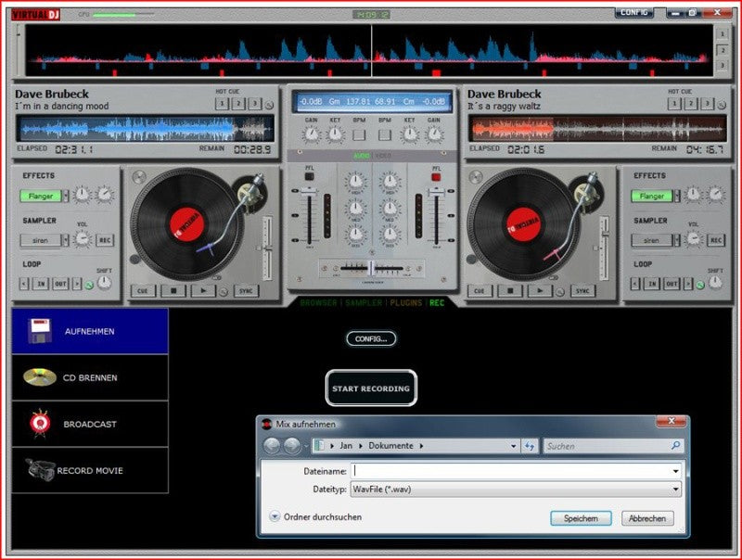Switch to the SAMPLER tab

(x=364, y=302)
